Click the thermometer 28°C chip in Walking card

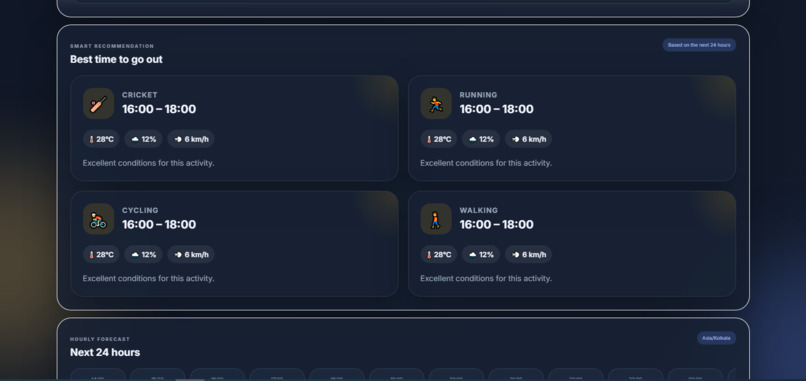click(x=439, y=255)
